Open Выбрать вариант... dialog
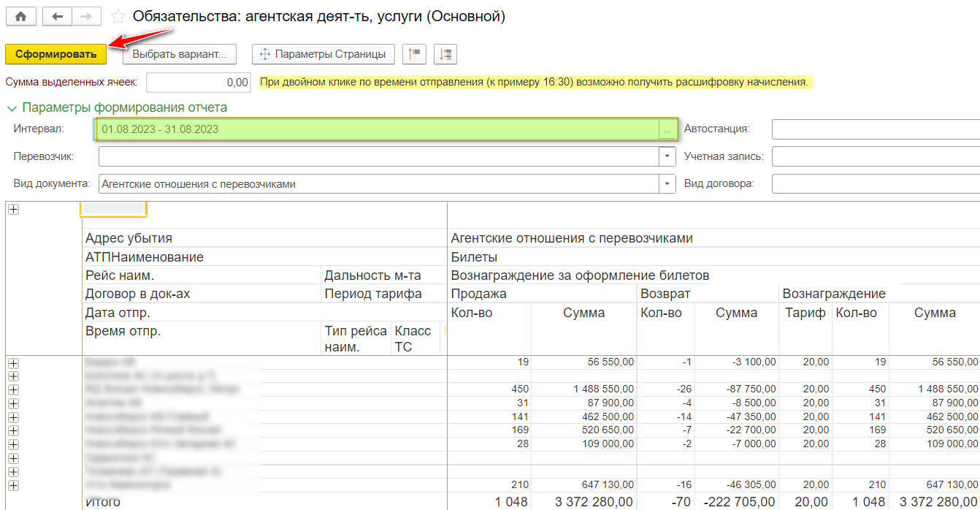Screen dimensions: 980x510 [x=179, y=54]
